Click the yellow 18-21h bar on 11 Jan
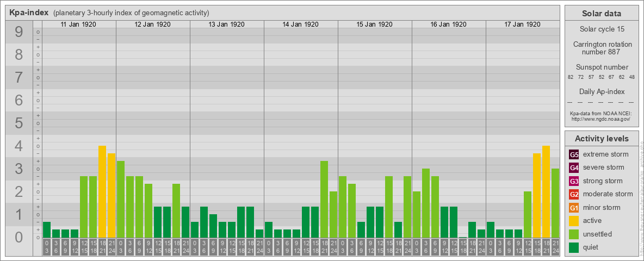This screenshot has width=644, height=261. click(102, 191)
